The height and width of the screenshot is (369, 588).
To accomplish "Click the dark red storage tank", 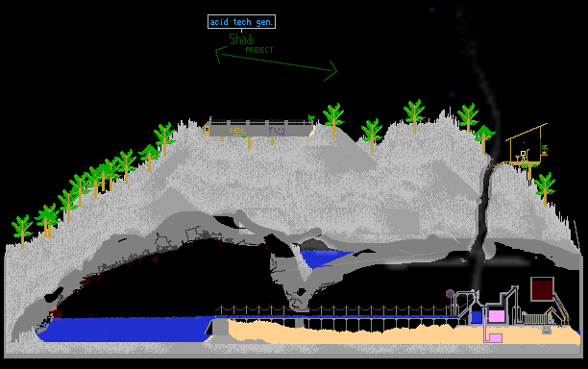I will (542, 288).
